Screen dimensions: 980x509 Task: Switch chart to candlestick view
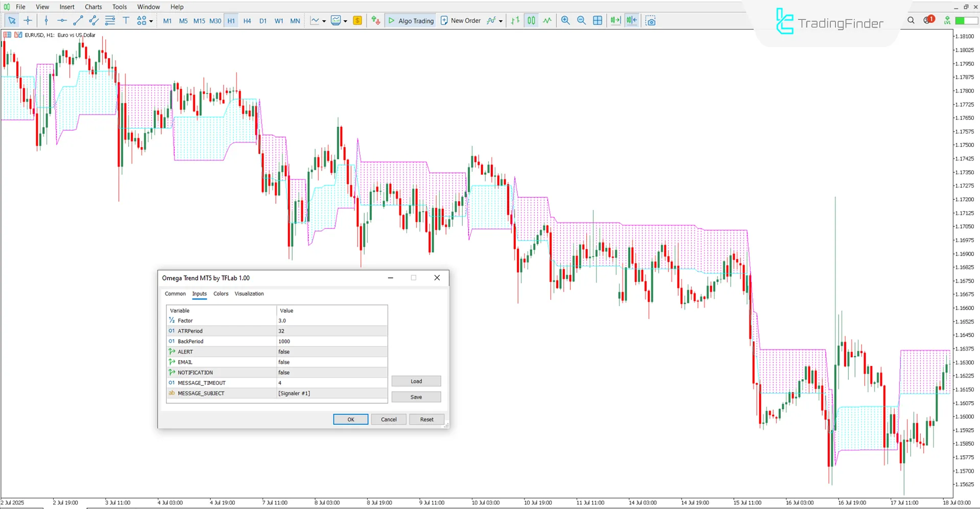point(531,20)
